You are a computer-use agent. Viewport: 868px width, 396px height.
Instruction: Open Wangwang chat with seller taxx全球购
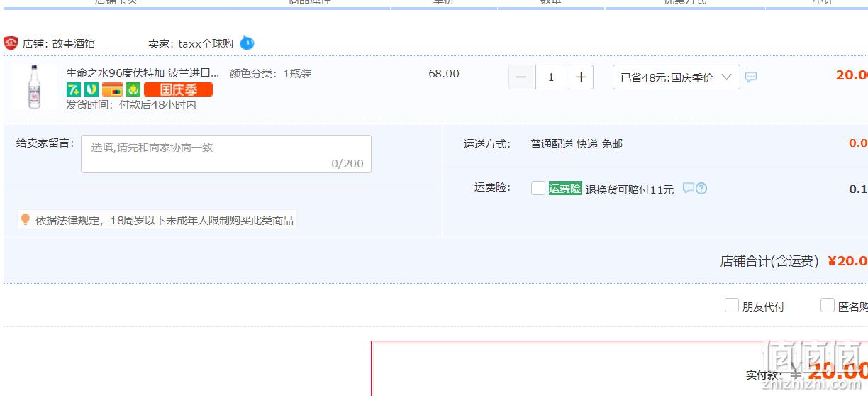247,43
